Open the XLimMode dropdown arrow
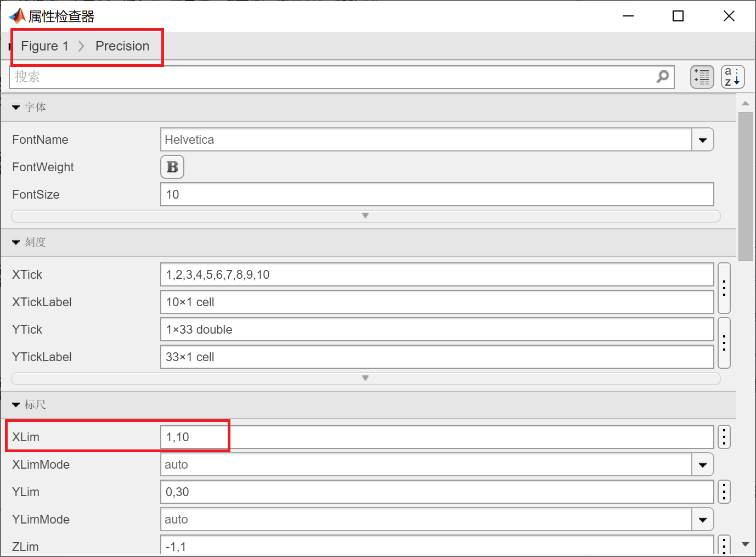756x557 pixels. coord(703,464)
